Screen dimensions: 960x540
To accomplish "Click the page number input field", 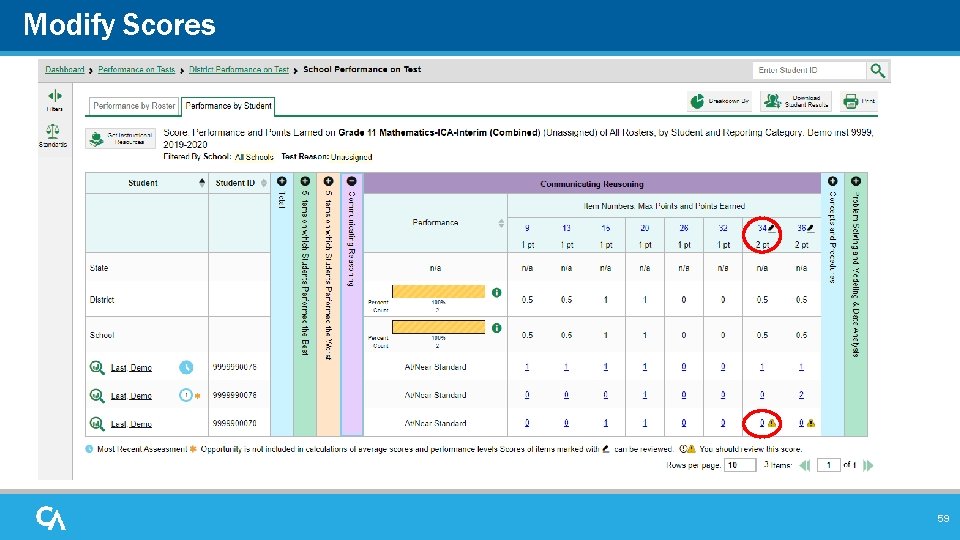I will pos(828,465).
